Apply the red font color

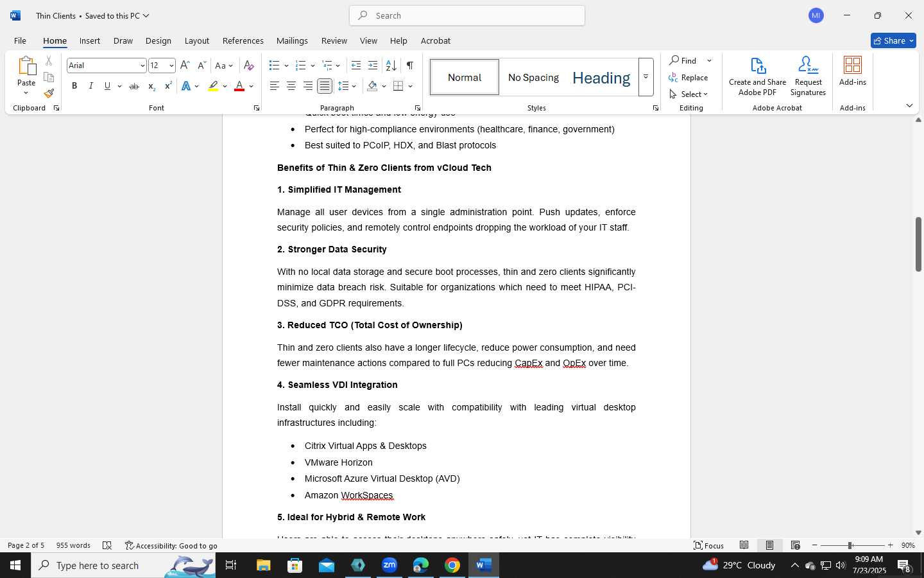tap(239, 86)
